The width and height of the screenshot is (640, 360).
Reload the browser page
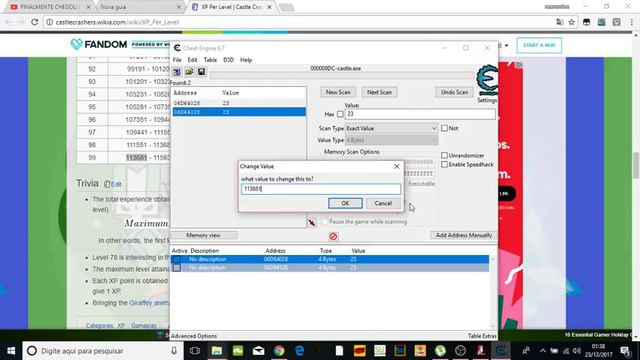click(x=35, y=22)
